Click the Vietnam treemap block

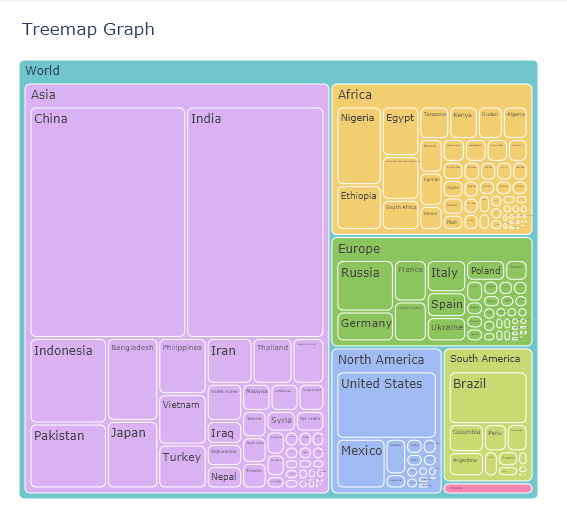183,419
